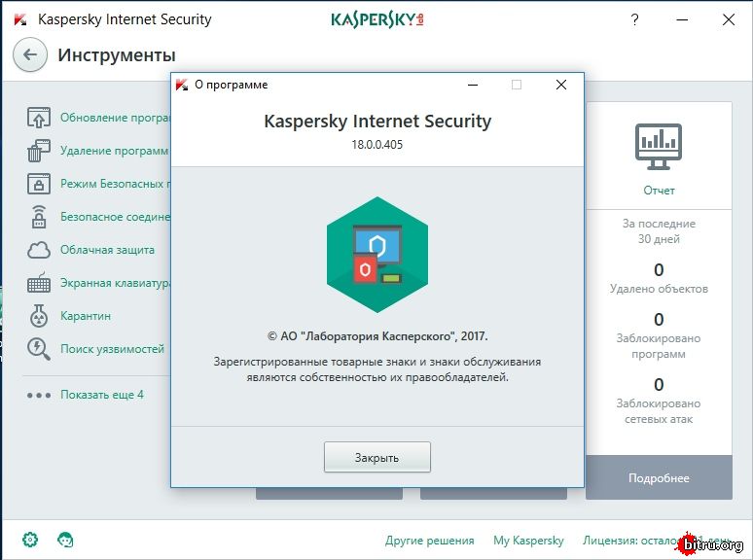The image size is (753, 560).
Task: Click the vulnerability scan magnifier icon
Action: [38, 349]
